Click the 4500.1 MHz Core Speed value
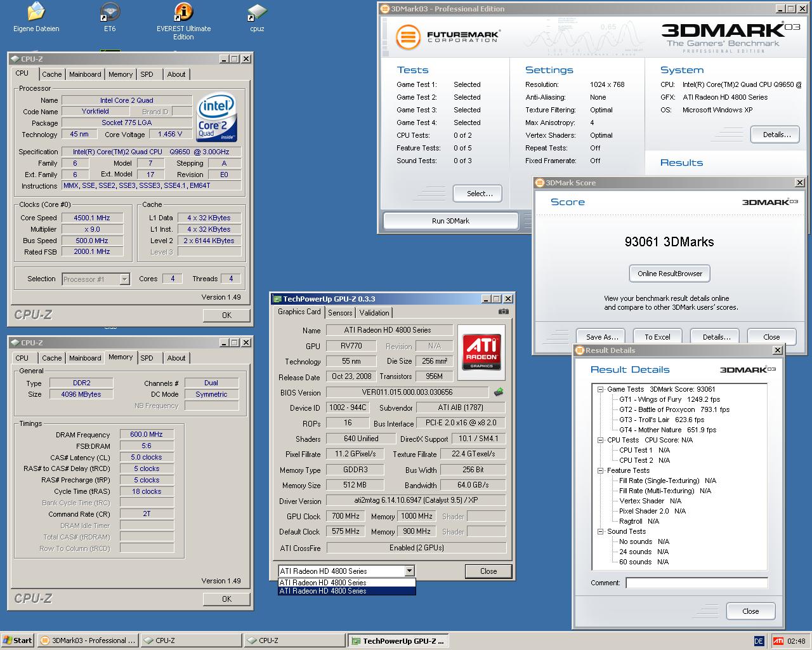812x650 pixels. pyautogui.click(x=92, y=218)
